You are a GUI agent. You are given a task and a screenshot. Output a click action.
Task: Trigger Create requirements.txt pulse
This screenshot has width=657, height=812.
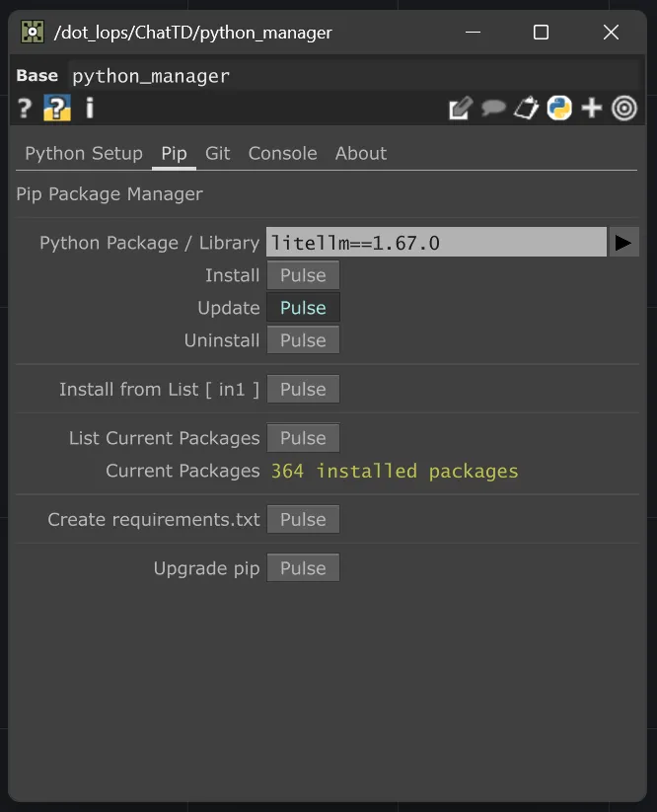(x=303, y=518)
